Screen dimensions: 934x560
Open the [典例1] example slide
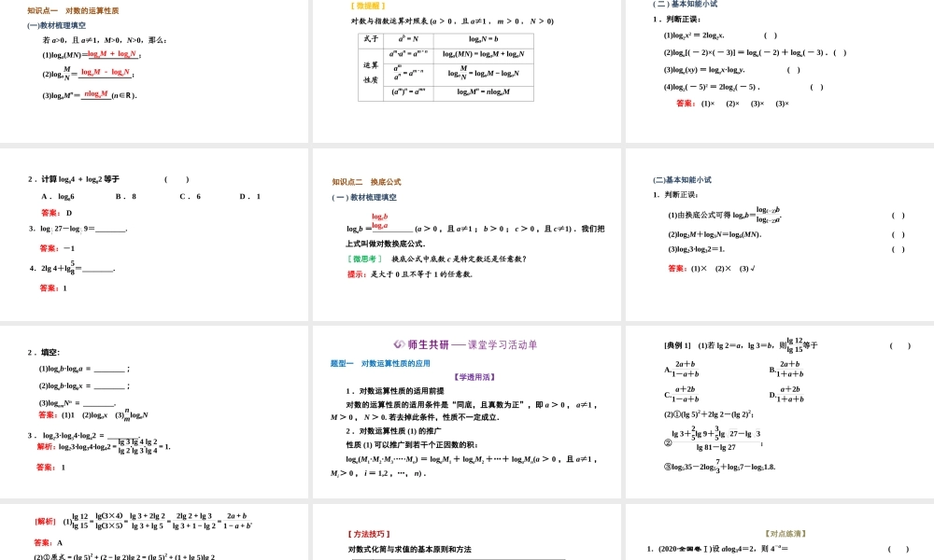pos(780,412)
